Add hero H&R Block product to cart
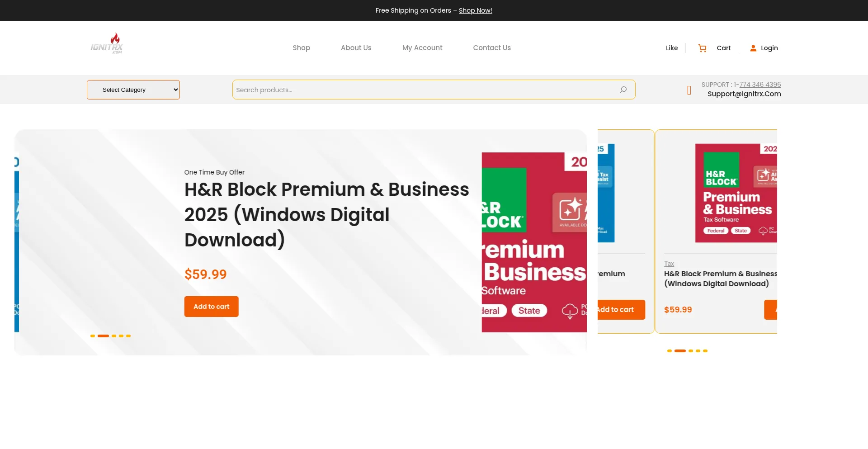Image resolution: width=868 pixels, height=449 pixels. [211, 307]
